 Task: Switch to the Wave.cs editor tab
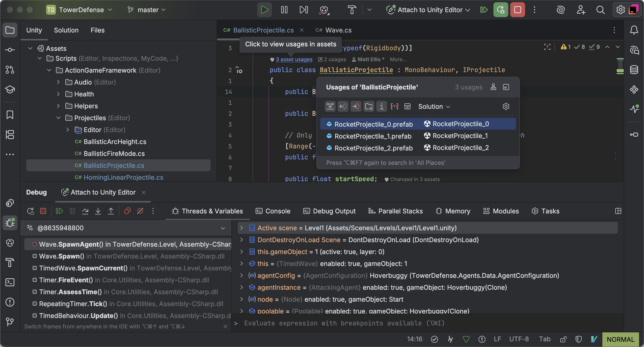(x=338, y=30)
